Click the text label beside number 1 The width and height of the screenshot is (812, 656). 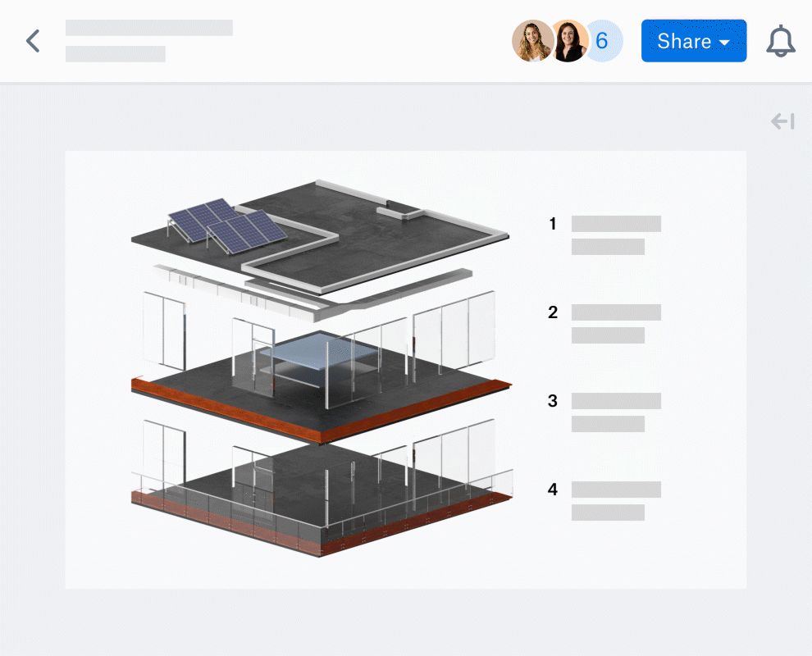(616, 224)
